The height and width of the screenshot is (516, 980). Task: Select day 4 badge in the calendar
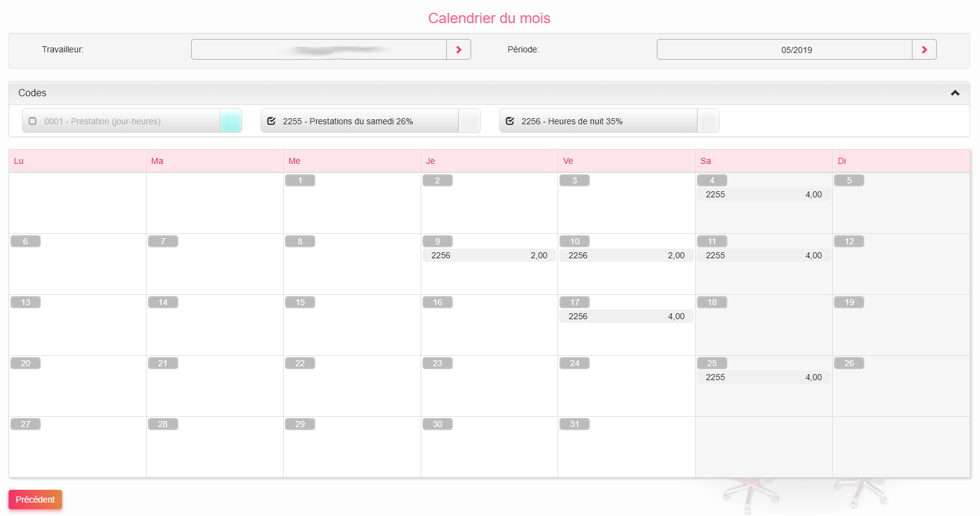[x=712, y=180]
